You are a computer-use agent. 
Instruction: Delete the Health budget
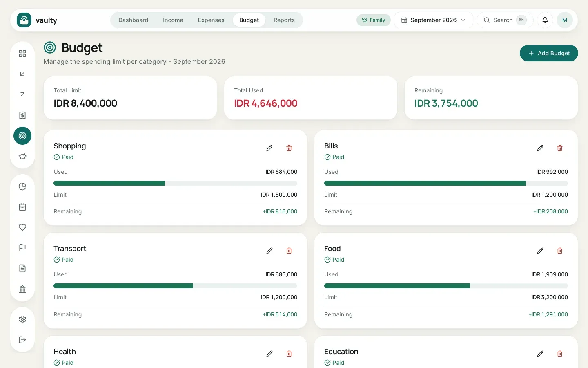click(289, 354)
